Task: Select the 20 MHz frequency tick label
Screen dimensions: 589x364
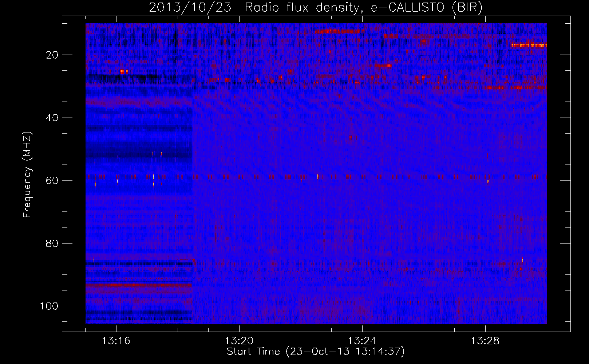Action: pos(52,55)
